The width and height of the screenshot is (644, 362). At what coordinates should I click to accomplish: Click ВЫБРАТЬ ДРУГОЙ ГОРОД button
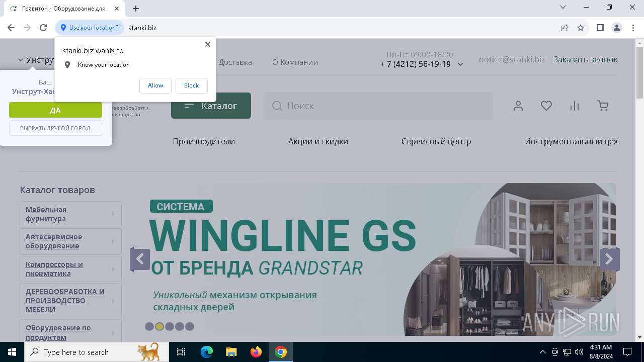point(55,128)
